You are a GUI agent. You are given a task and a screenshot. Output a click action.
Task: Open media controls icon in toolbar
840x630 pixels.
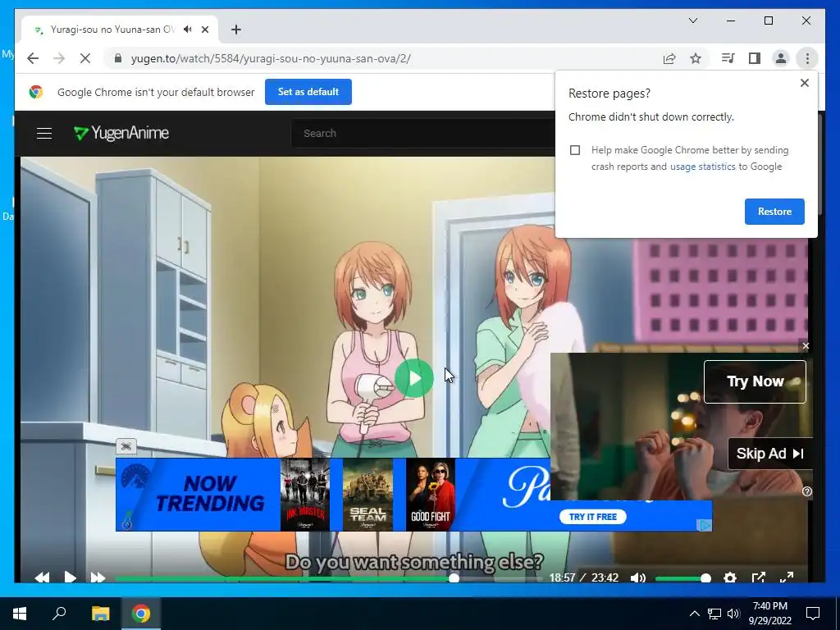click(x=728, y=58)
